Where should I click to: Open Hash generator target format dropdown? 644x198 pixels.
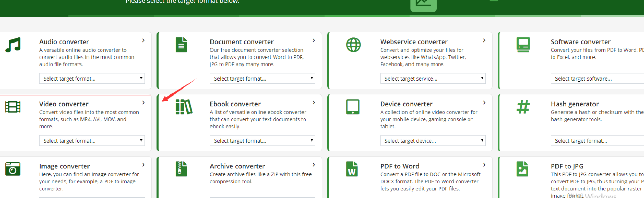click(597, 140)
